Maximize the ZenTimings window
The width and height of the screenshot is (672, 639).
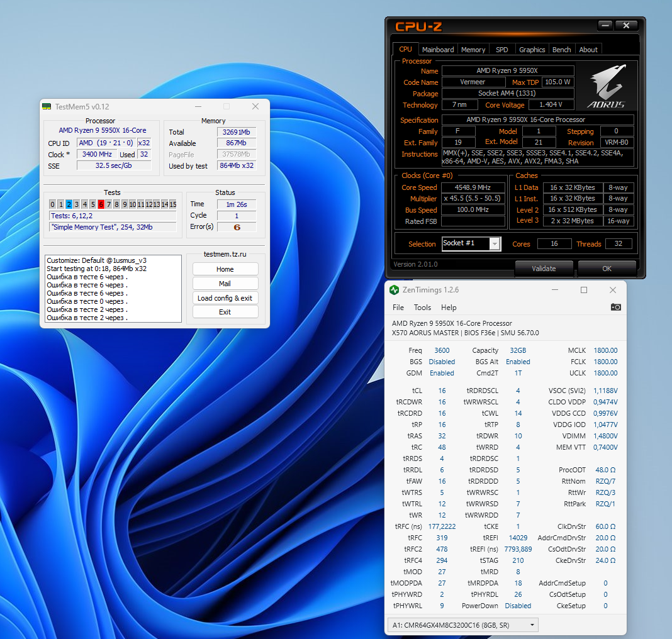pyautogui.click(x=584, y=290)
